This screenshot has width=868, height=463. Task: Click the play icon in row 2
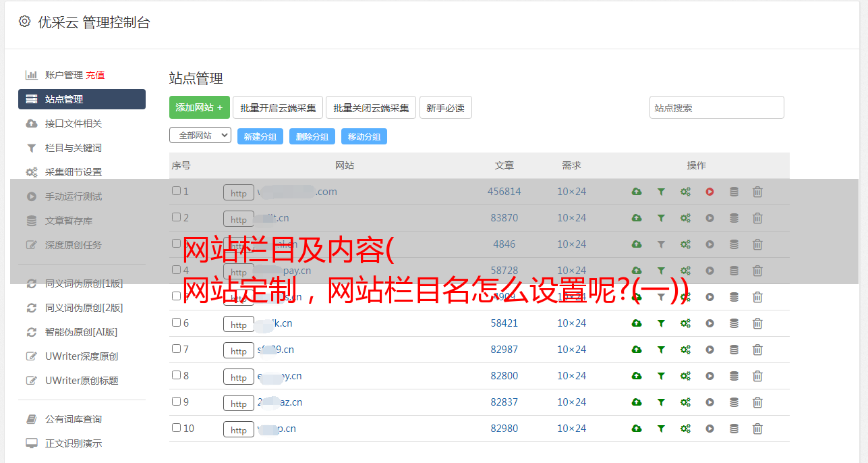click(x=710, y=218)
